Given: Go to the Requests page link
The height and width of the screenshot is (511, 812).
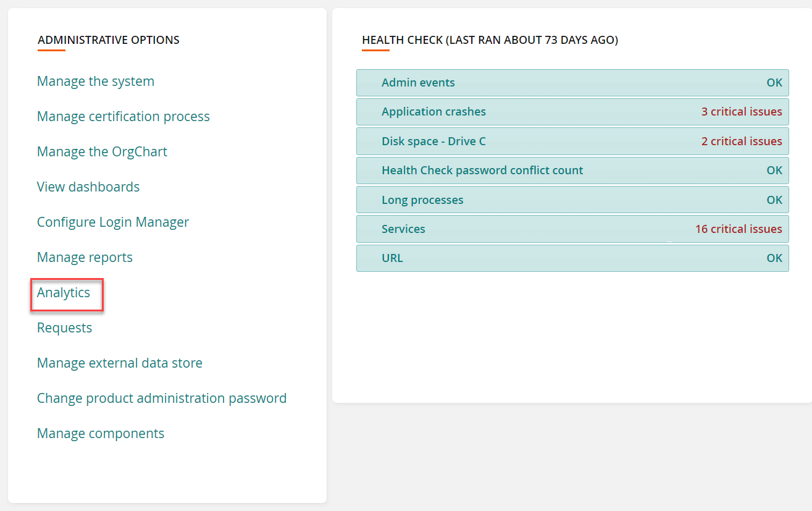Looking at the screenshot, I should point(64,328).
